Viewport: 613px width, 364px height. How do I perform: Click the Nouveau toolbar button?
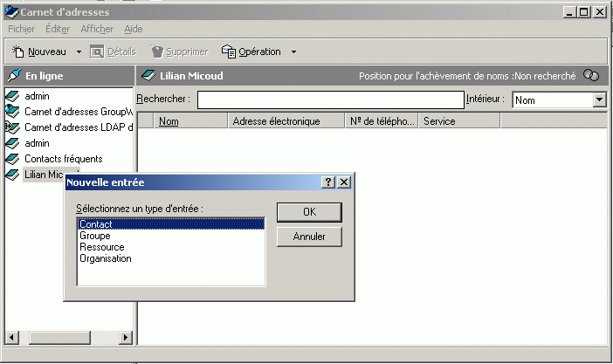click(38, 52)
